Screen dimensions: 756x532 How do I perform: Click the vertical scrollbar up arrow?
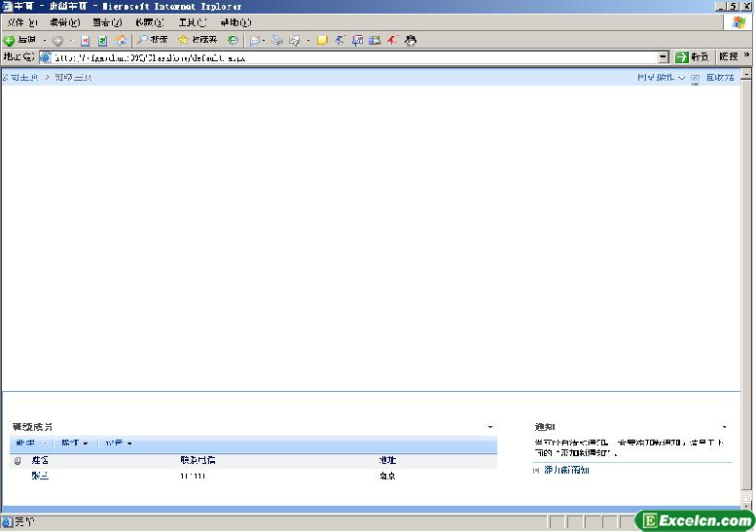(x=746, y=74)
